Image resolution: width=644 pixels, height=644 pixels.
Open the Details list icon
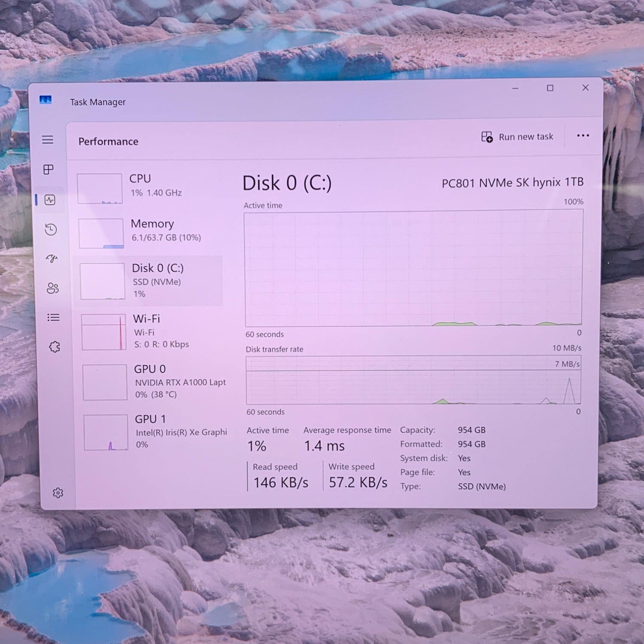point(53,317)
